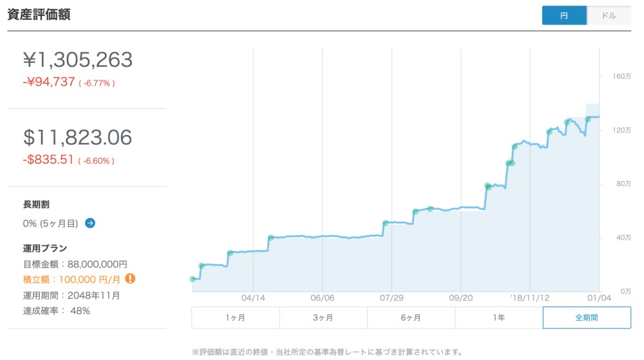
Task: Click the 運用プラン heading
Action: coord(45,249)
